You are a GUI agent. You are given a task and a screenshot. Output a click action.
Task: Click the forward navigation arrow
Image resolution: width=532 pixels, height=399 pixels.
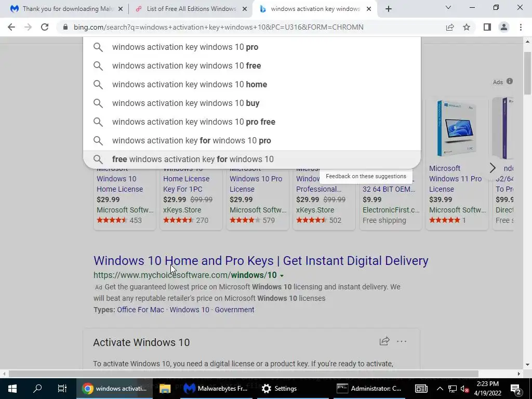click(x=28, y=27)
